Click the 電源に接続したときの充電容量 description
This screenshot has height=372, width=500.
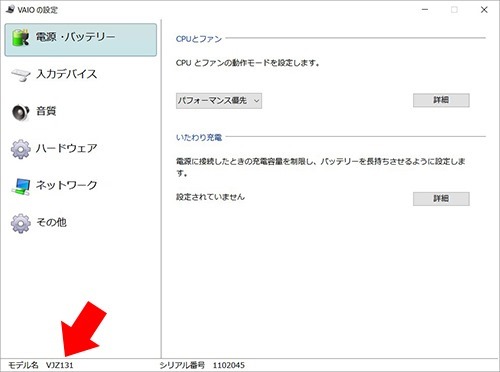click(320, 167)
